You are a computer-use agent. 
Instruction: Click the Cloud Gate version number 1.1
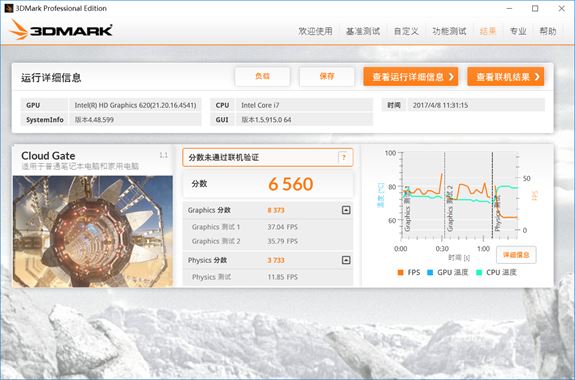[x=164, y=156]
